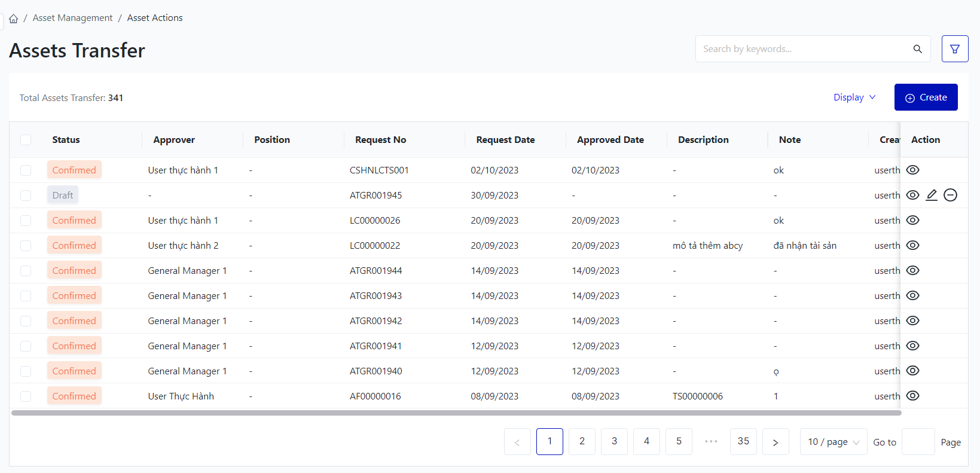Expand the Display dropdown
The height and width of the screenshot is (473, 980).
tap(854, 97)
